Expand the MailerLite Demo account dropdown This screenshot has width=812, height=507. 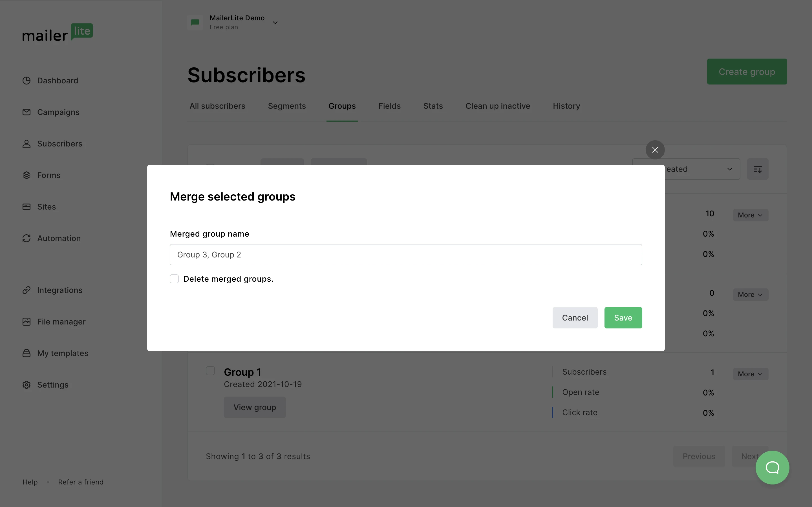[275, 23]
